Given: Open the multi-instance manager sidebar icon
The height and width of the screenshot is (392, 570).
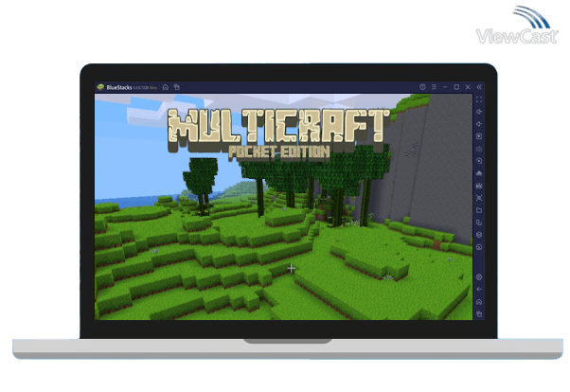Looking at the screenshot, I should click(x=479, y=223).
